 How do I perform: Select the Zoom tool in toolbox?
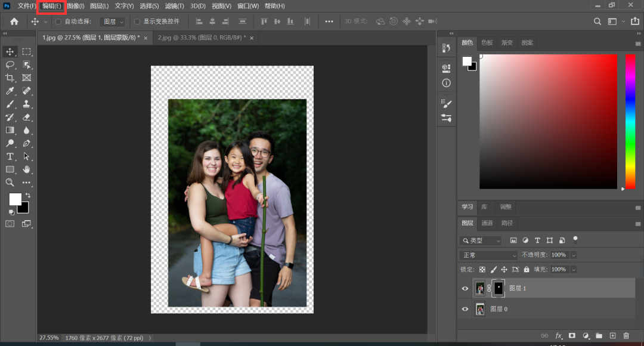click(x=10, y=183)
